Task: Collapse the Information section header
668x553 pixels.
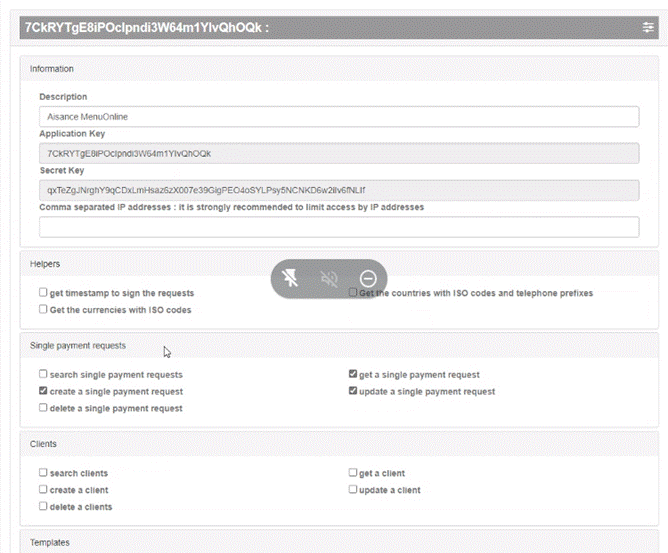Action: (339, 69)
